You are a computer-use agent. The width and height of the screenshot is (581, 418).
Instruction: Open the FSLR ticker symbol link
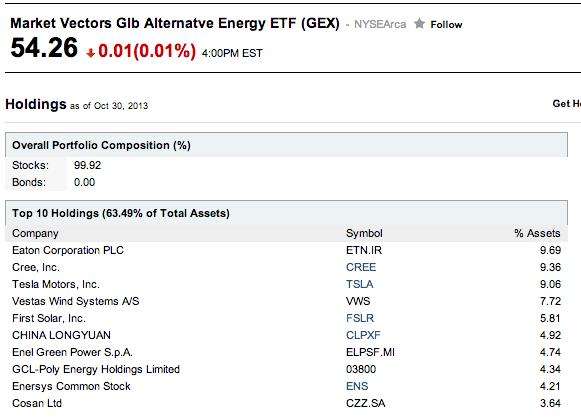pos(360,318)
